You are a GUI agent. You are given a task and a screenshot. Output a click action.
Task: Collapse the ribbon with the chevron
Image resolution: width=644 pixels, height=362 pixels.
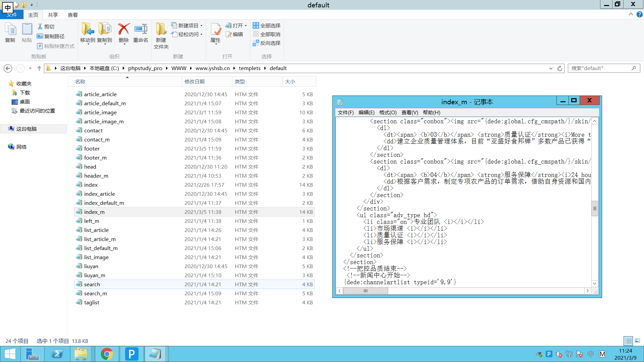[631, 14]
